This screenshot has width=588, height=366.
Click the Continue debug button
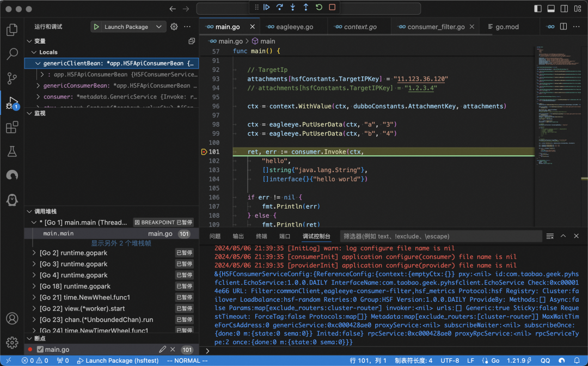[x=266, y=8]
